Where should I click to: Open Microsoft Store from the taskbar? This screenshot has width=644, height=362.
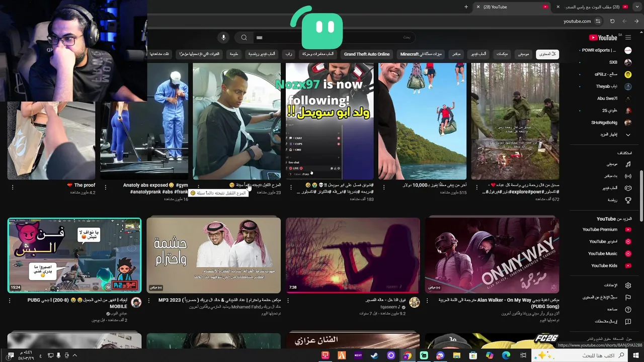[x=473, y=355]
